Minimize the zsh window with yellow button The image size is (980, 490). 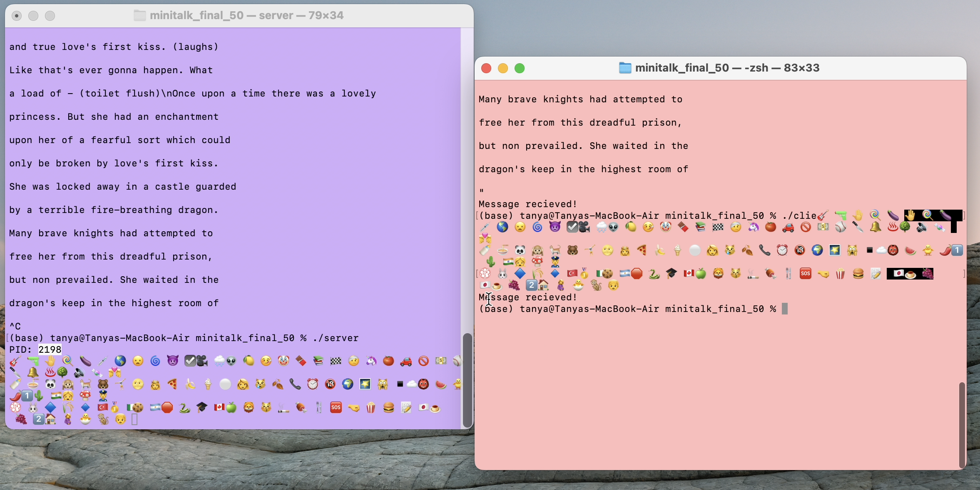(x=503, y=68)
